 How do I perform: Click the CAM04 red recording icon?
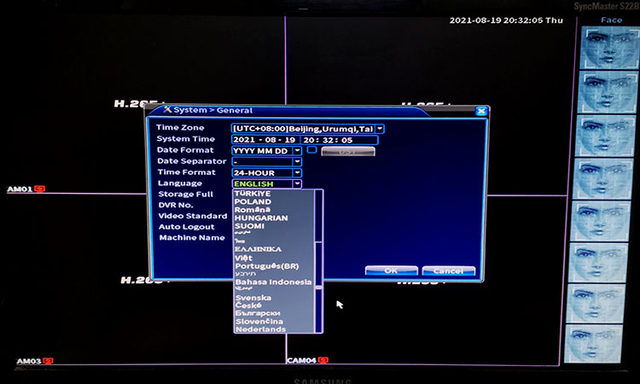coord(323,360)
